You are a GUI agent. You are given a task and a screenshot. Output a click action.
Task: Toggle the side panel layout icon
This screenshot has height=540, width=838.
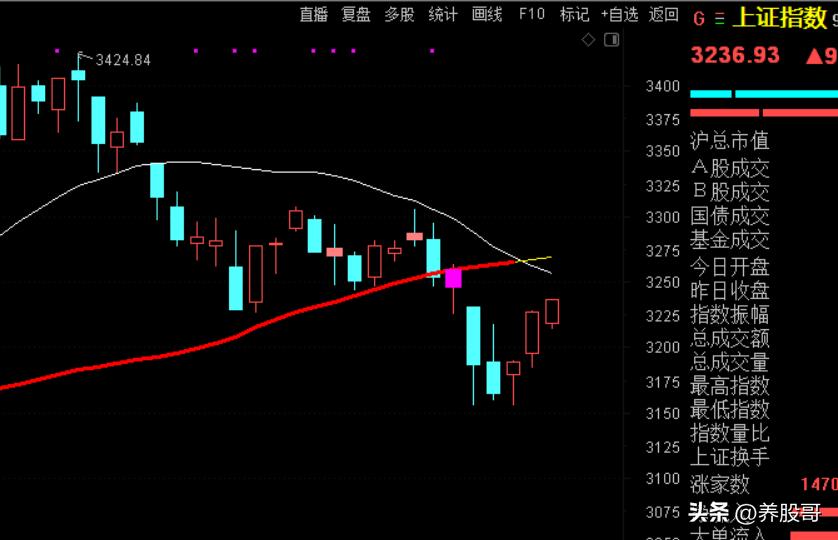coord(612,40)
